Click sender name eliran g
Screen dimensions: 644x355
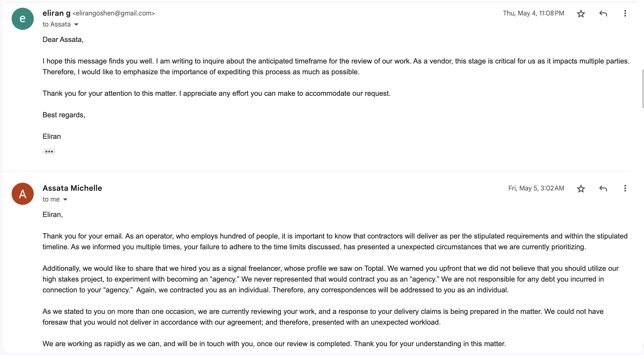[56, 13]
